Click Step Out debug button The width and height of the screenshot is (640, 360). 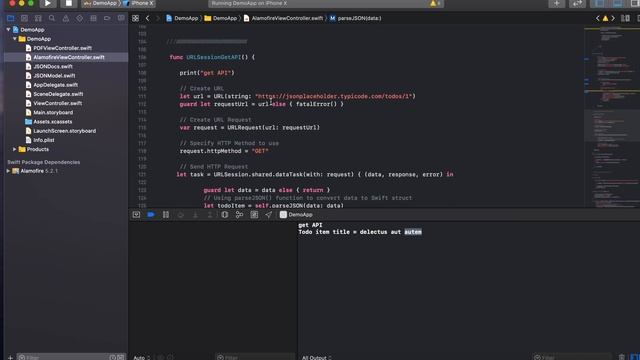click(210, 215)
